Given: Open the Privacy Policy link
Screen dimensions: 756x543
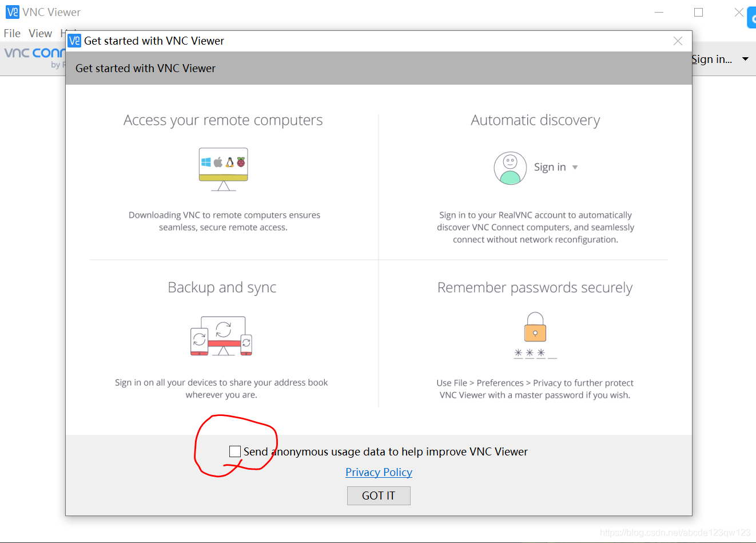Looking at the screenshot, I should [379, 472].
